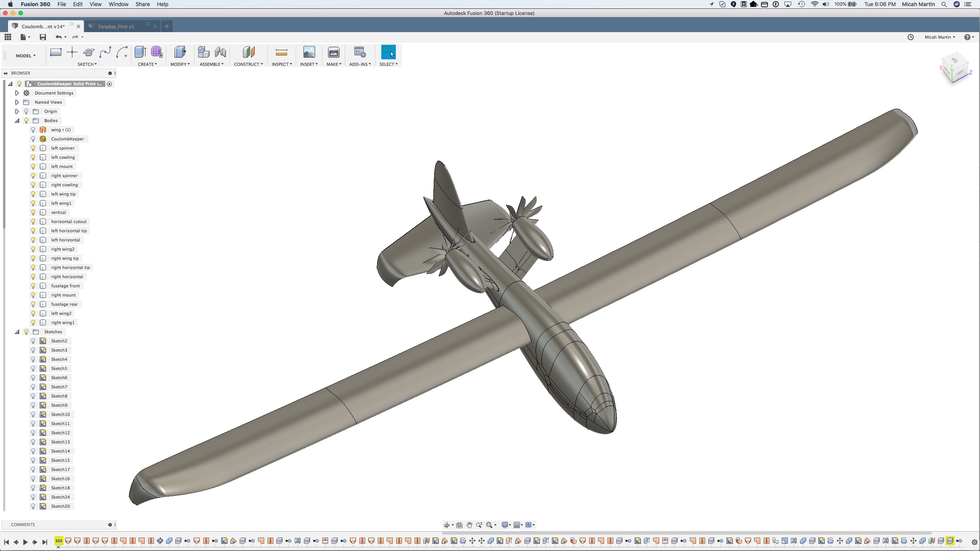Collapse the Bodies folder
Screen dimensions: 980x551
tap(17, 121)
